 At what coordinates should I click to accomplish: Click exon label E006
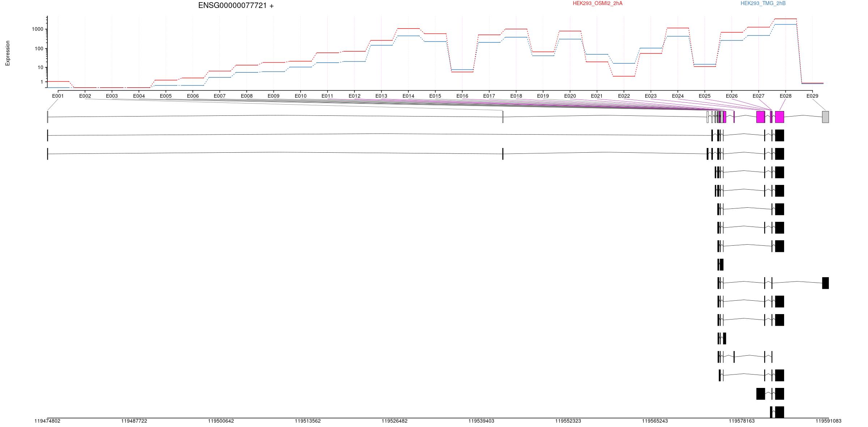[193, 96]
